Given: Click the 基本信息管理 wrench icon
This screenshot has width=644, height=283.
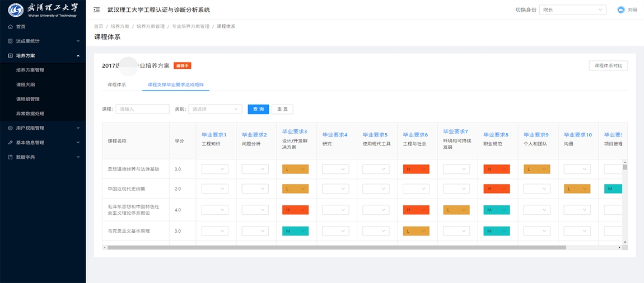Looking at the screenshot, I should tap(10, 143).
